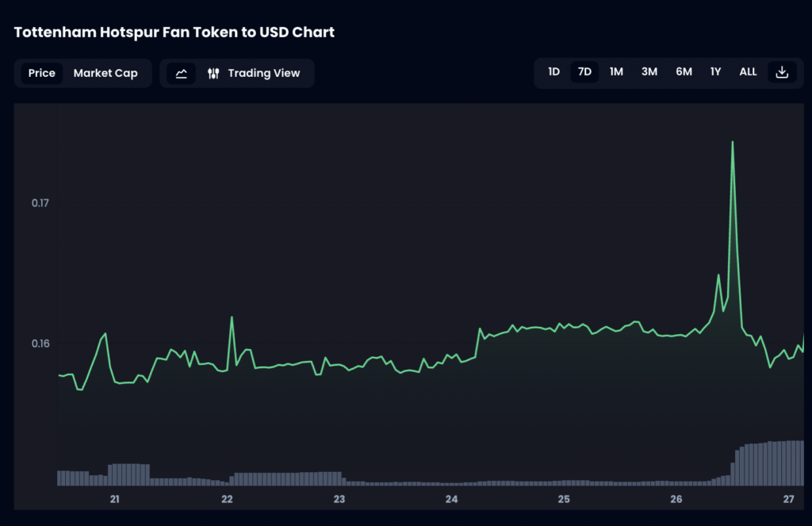This screenshot has width=812, height=526.
Task: Click date label 24 on time axis
Action: tap(452, 499)
